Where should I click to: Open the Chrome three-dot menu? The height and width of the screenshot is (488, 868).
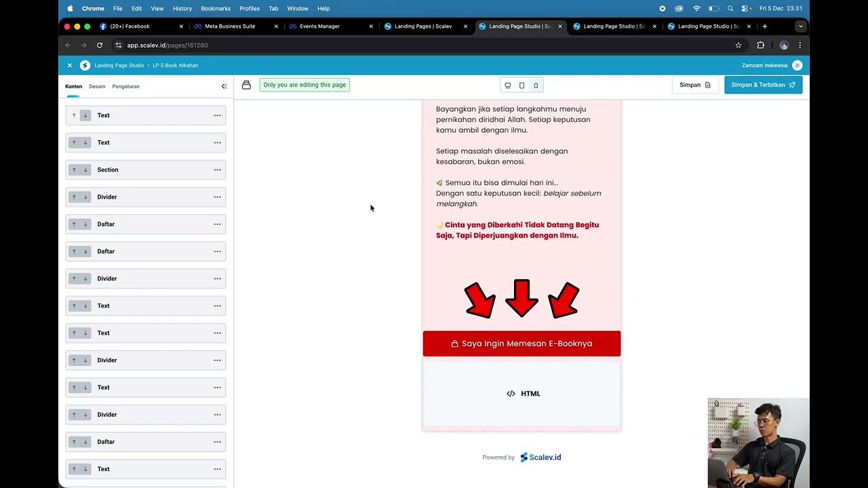(800, 45)
